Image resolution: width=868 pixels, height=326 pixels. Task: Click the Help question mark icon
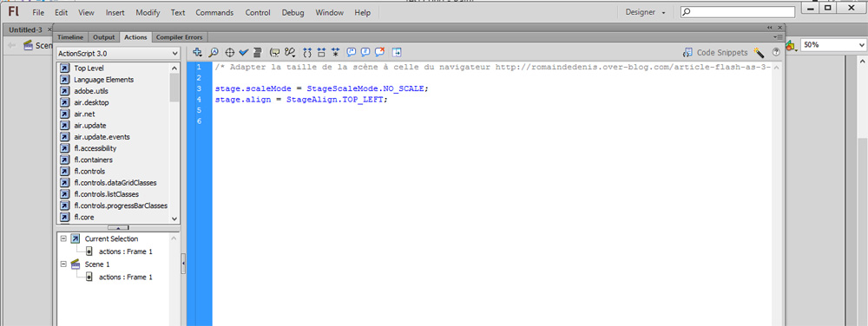click(775, 53)
